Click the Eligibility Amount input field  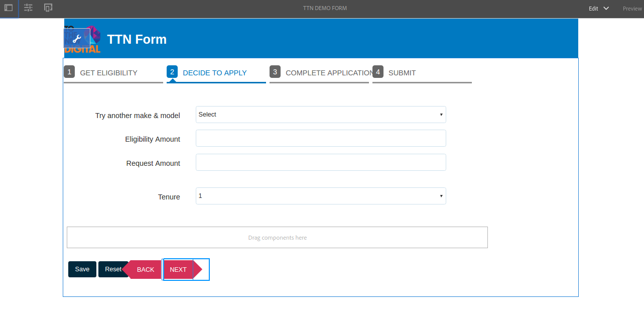[321, 138]
